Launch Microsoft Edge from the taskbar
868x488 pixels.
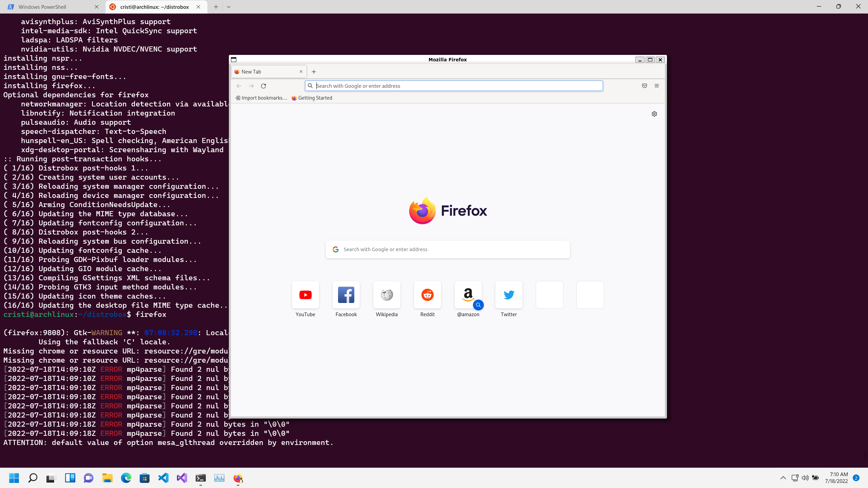(126, 478)
